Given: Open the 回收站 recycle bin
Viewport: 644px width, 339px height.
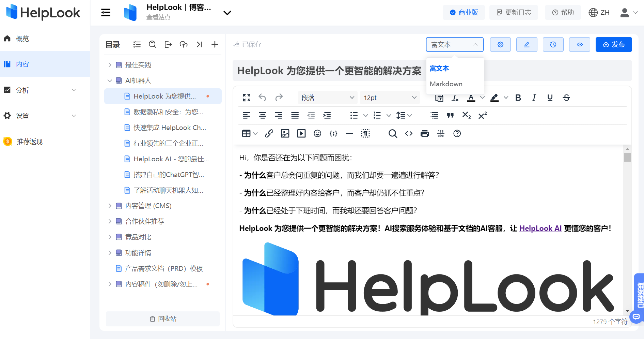Looking at the screenshot, I should click(x=163, y=319).
